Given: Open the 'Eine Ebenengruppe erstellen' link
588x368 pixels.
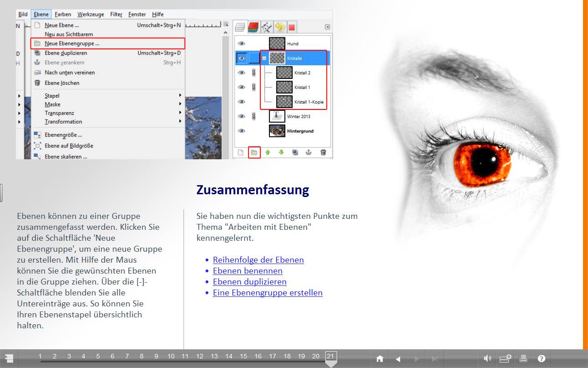Looking at the screenshot, I should pos(268,293).
